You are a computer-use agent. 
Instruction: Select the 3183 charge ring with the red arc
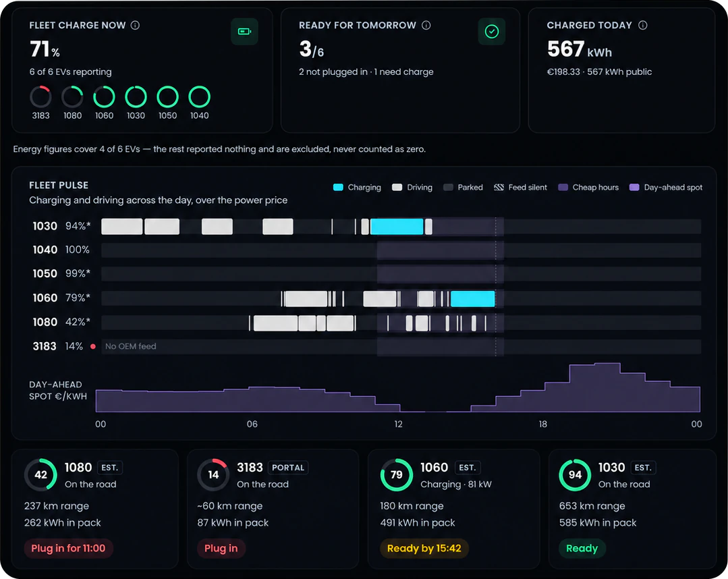(x=41, y=97)
